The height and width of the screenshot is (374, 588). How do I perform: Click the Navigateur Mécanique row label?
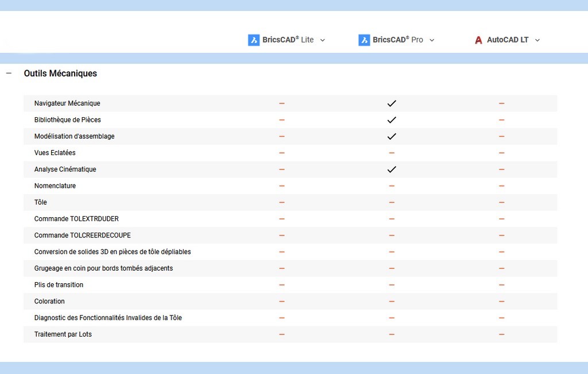67,103
